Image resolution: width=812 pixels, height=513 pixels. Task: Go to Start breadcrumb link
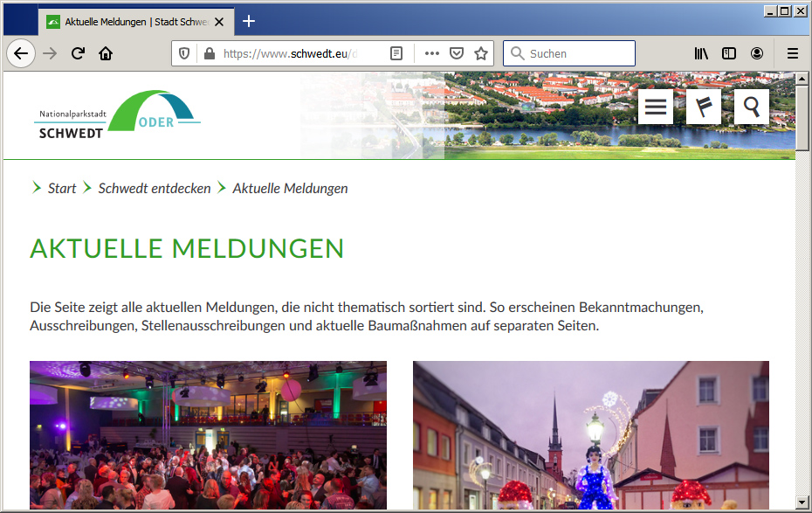62,189
